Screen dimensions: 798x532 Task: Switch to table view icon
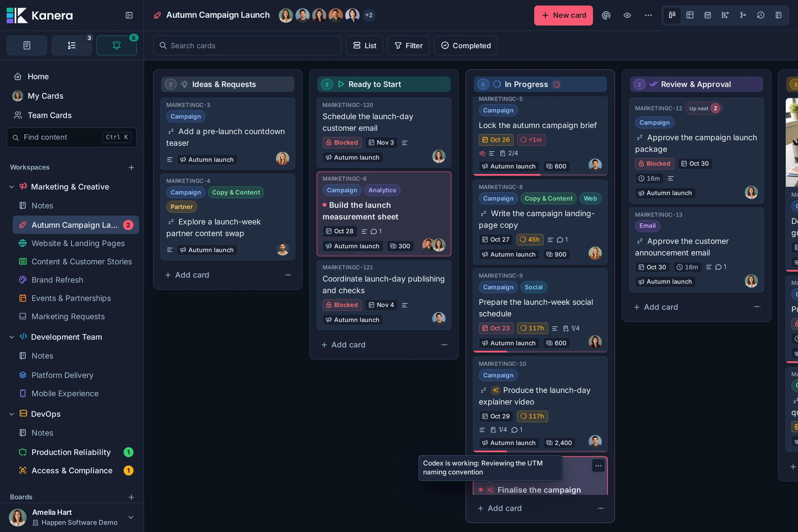(690, 15)
